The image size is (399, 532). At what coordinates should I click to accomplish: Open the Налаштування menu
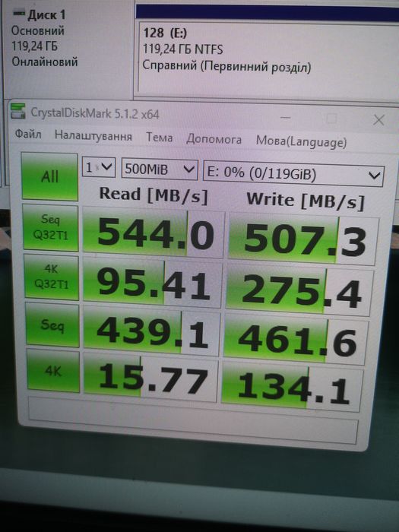93,136
